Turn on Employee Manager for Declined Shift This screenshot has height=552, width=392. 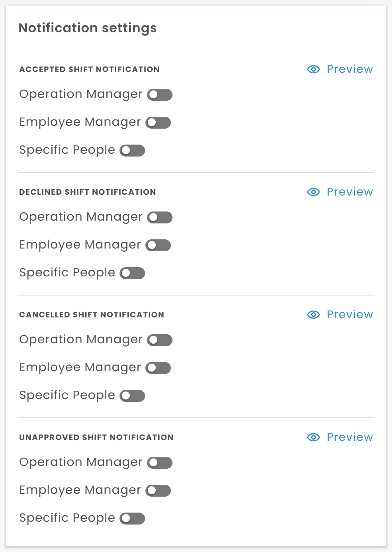tap(158, 245)
